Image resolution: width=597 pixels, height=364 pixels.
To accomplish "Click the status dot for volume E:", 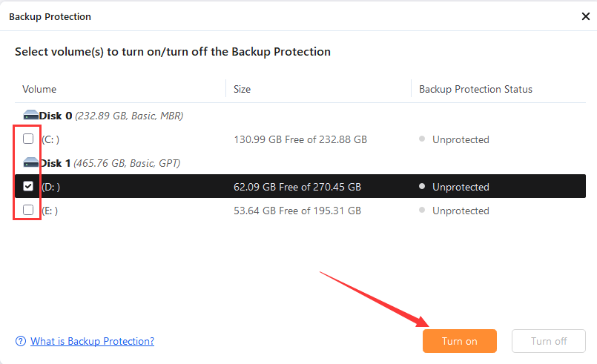I will 422,211.
